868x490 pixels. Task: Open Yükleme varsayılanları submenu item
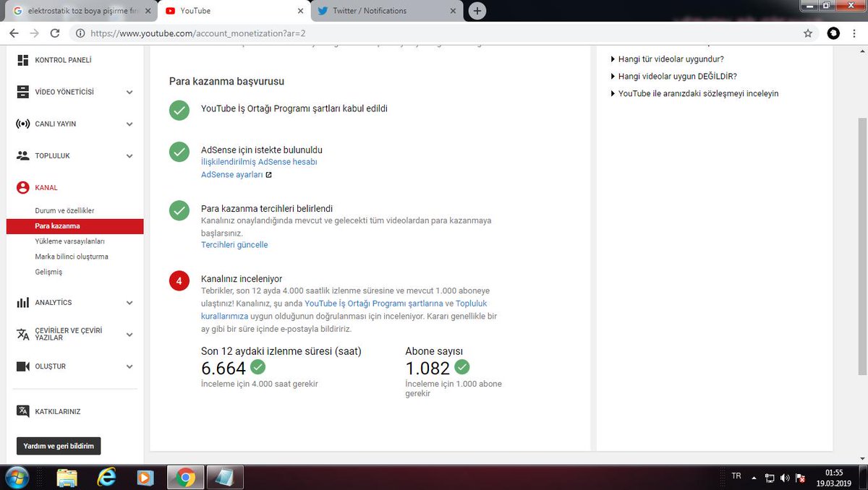[x=69, y=241]
